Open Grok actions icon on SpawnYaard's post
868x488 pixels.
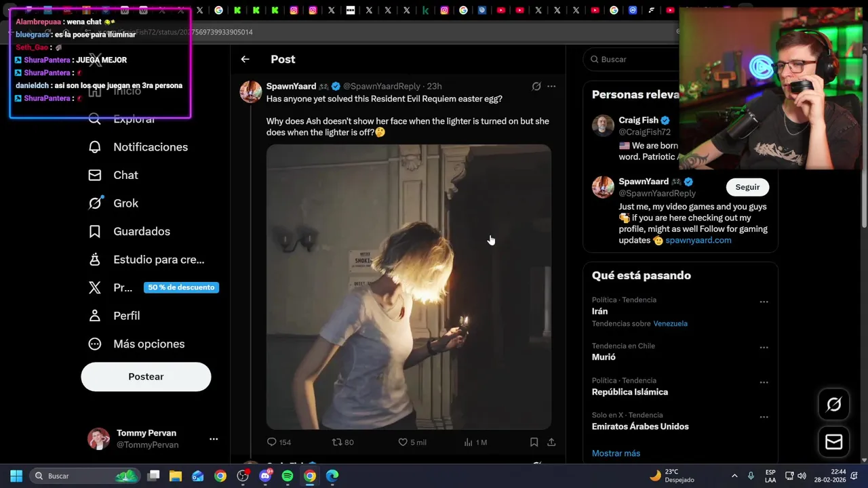click(x=536, y=86)
